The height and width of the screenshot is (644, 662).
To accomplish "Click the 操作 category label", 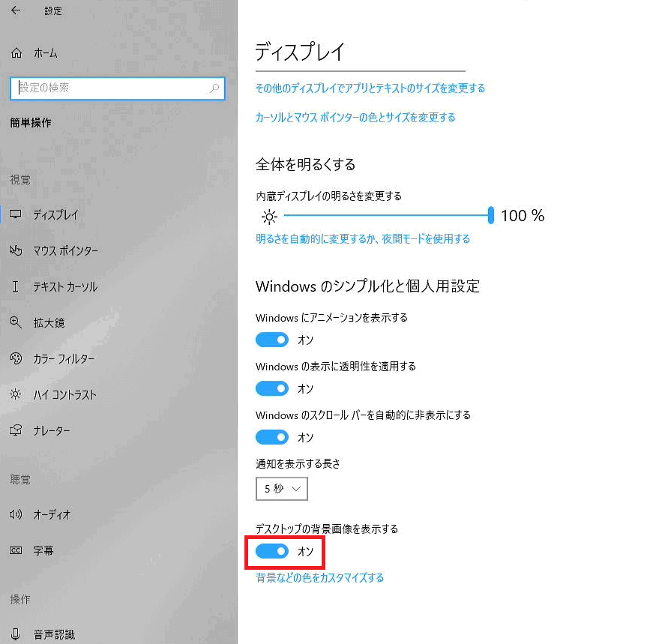I will click(20, 599).
